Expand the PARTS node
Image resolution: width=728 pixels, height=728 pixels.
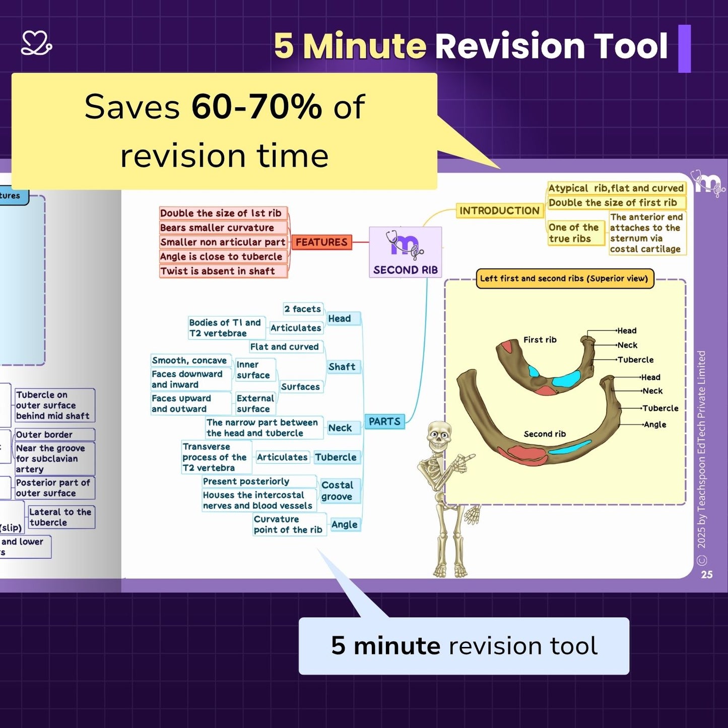(384, 422)
